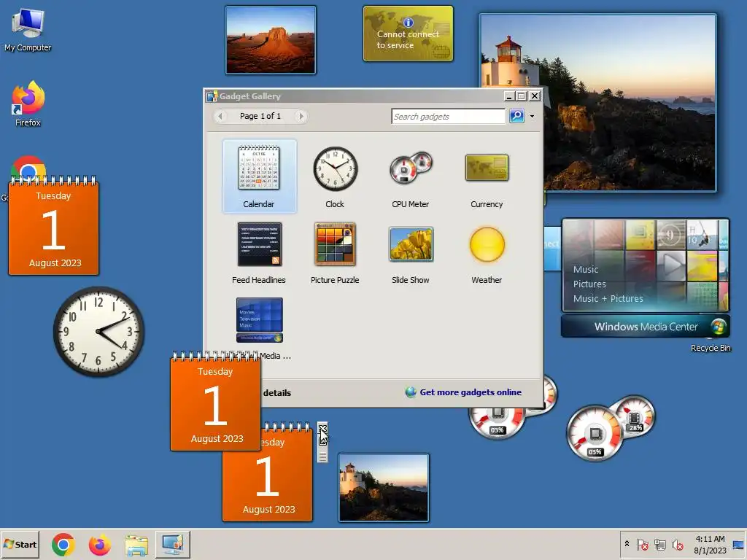The width and height of the screenshot is (747, 560).
Task: Click into the Search gadgets field
Action: tap(448, 116)
